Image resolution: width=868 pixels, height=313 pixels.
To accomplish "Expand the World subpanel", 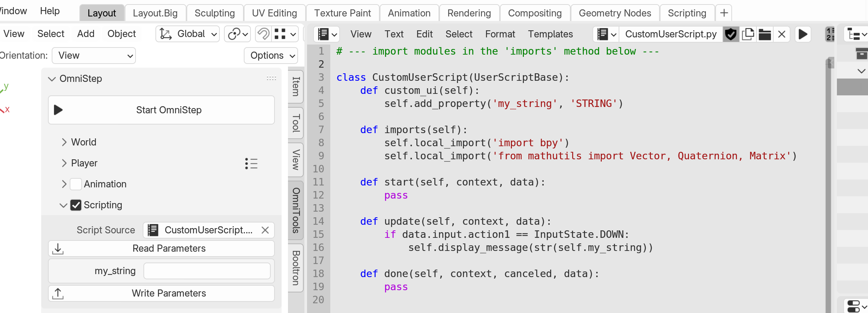I will tap(64, 142).
